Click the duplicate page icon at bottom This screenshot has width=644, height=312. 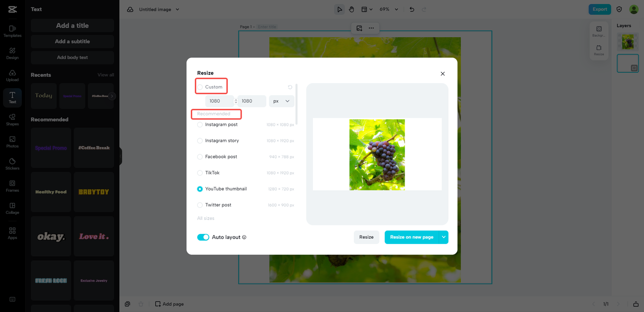[x=128, y=304]
